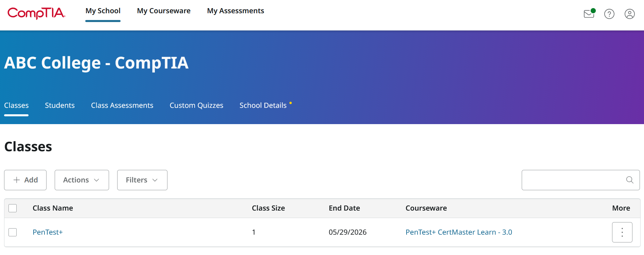This screenshot has height=255, width=644.
Task: Expand the Actions dropdown
Action: pos(82,180)
